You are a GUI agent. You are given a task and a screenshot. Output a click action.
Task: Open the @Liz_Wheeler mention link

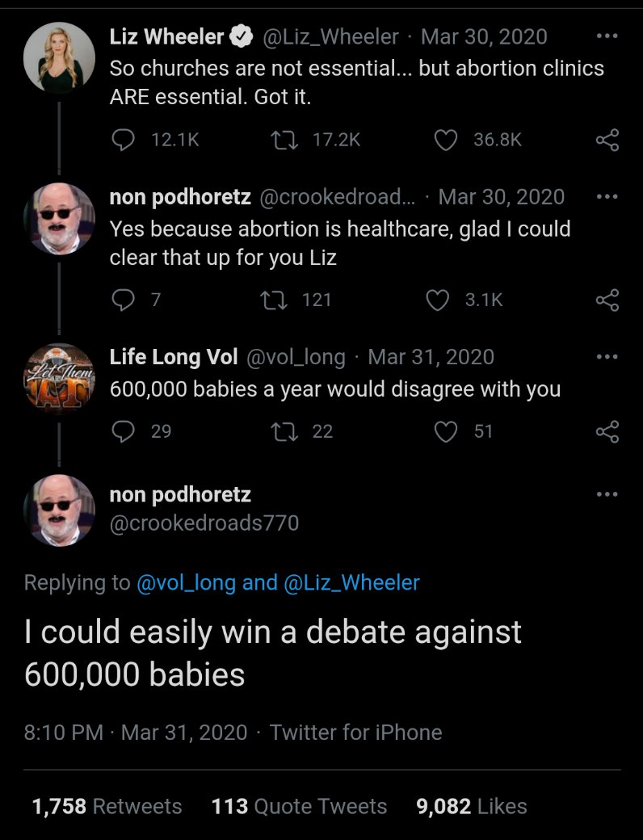tap(351, 583)
